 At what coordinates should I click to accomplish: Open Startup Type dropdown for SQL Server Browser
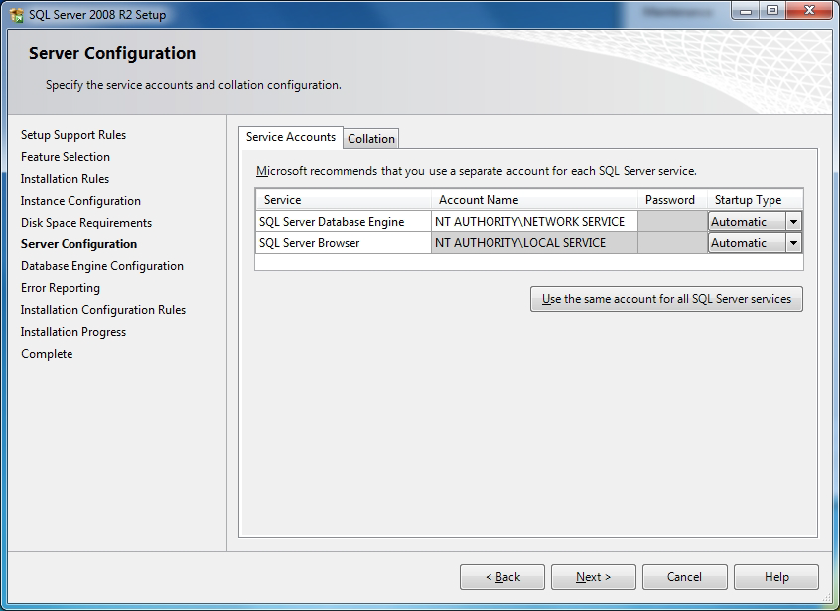[793, 243]
